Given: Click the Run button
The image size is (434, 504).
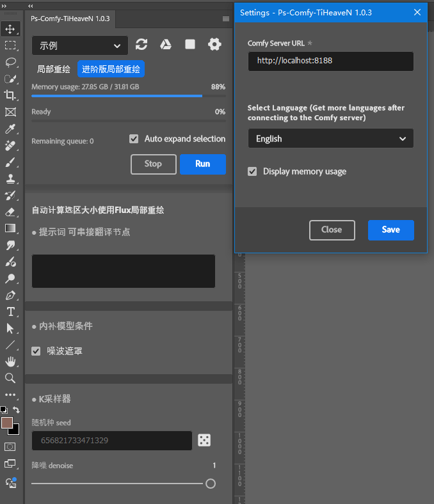Looking at the screenshot, I should (x=203, y=164).
